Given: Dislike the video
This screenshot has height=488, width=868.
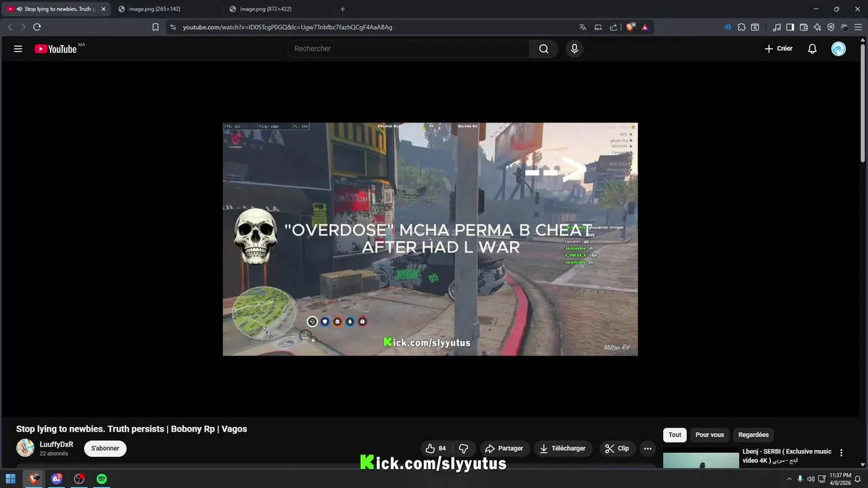Looking at the screenshot, I should tap(464, 449).
